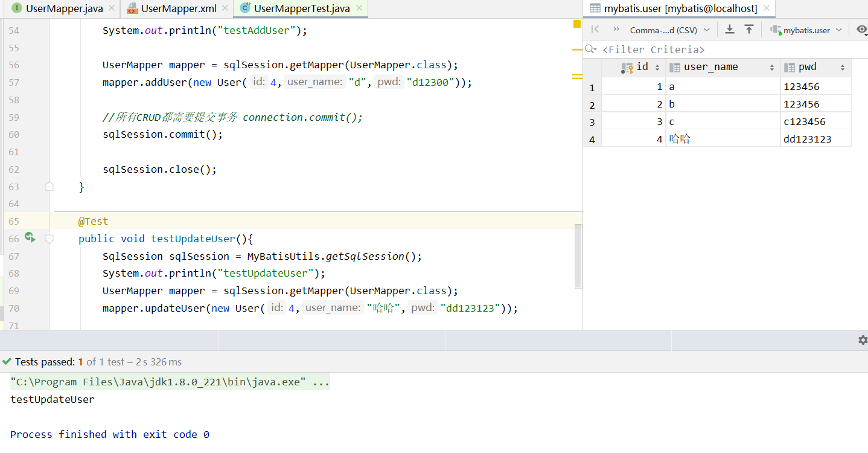Click the green tests passed checkmark
Viewport: 868px width, 453px height.
7,362
